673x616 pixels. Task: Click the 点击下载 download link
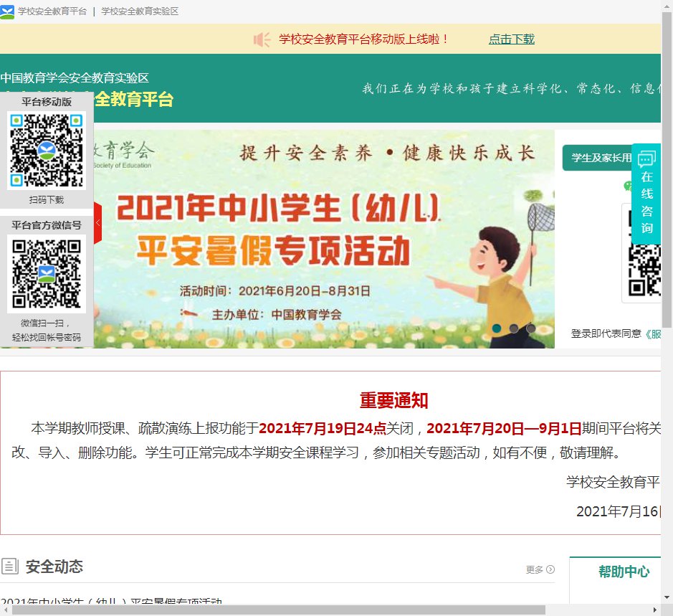pyautogui.click(x=511, y=39)
